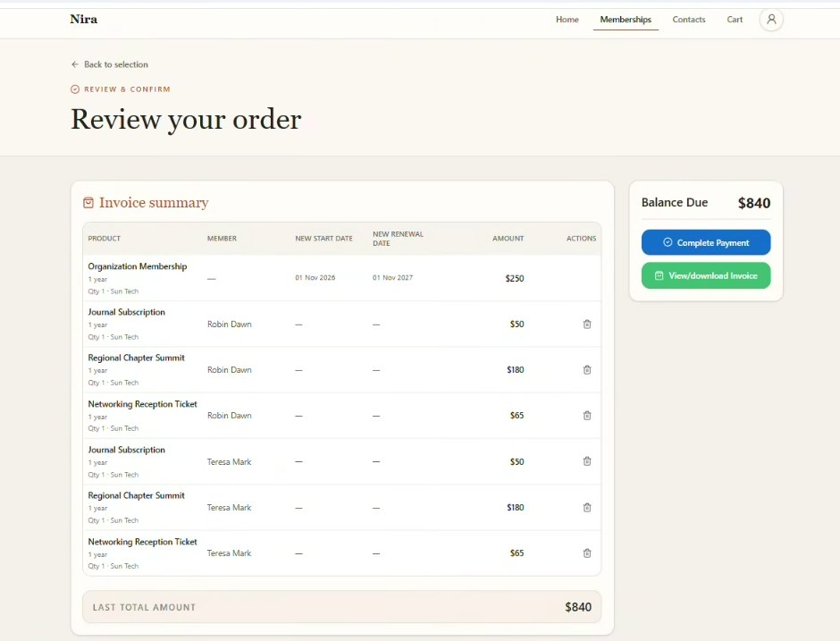Delete Teresa Mark's Journal Subscription row
The height and width of the screenshot is (641, 840).
587,461
